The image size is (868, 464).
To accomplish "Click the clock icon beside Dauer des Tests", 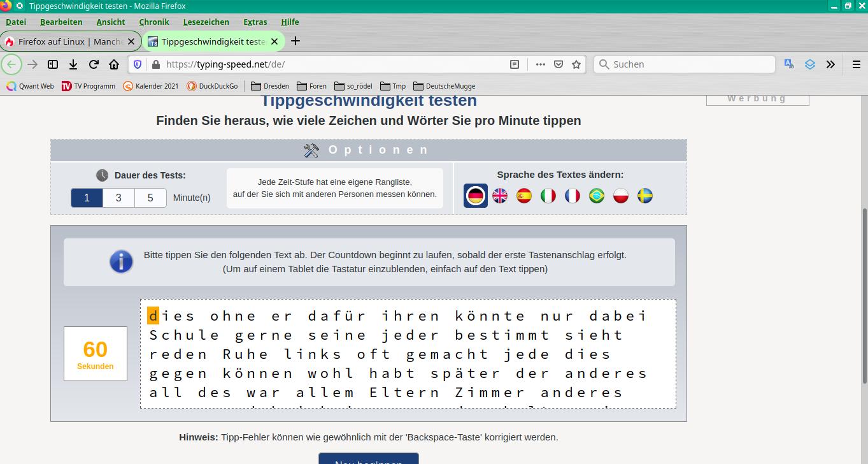I will point(102,175).
